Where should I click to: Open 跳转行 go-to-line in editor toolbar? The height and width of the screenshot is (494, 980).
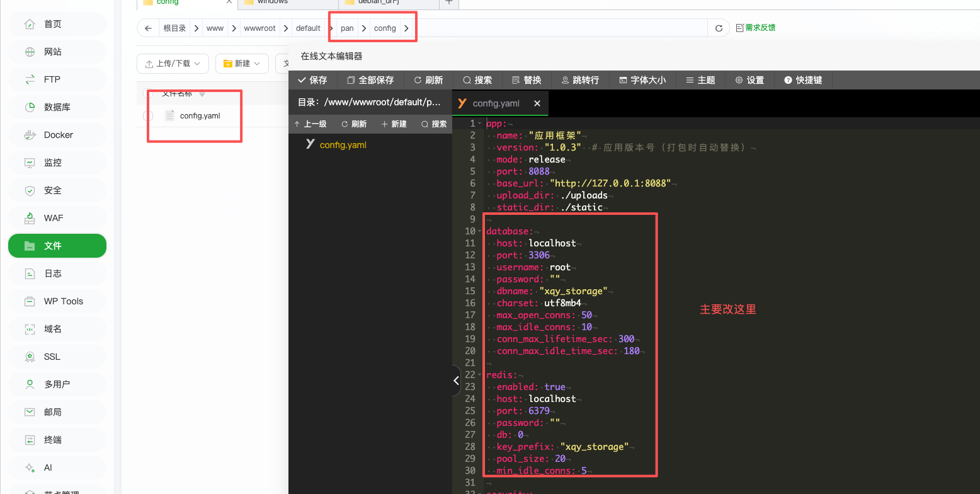[x=580, y=80]
